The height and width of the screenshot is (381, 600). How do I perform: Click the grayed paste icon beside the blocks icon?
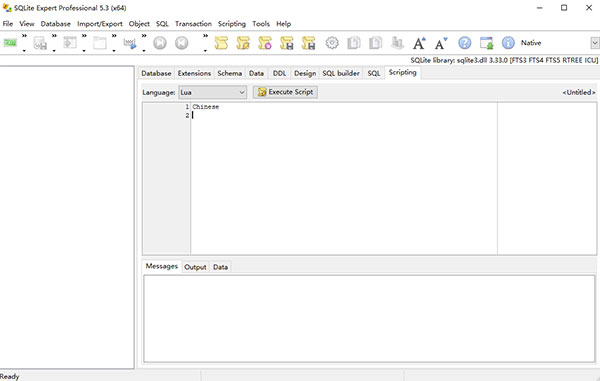(375, 43)
